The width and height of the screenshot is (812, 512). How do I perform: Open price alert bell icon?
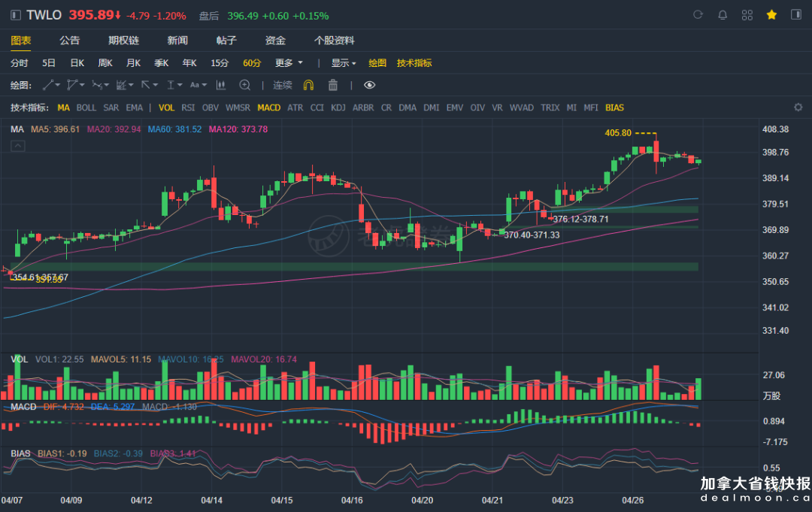(x=723, y=15)
